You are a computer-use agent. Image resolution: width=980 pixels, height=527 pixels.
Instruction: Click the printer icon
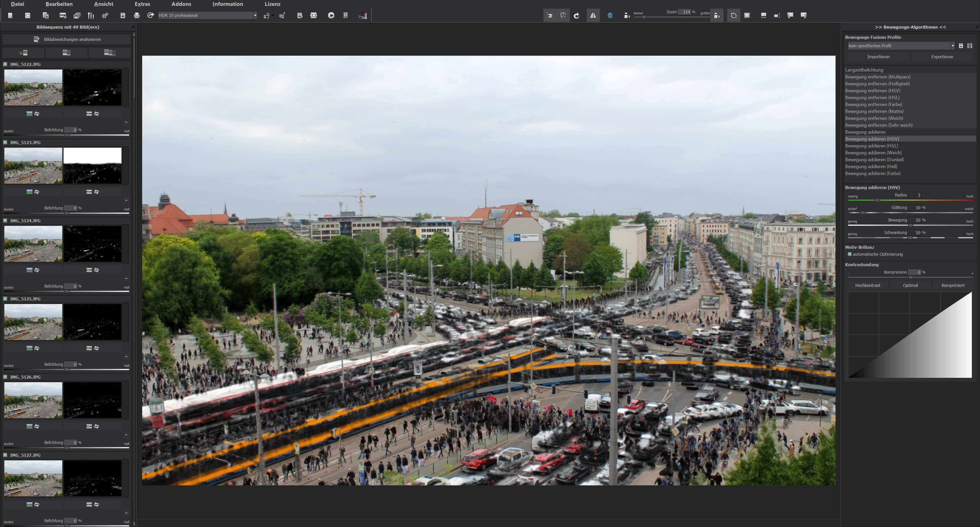[137, 15]
